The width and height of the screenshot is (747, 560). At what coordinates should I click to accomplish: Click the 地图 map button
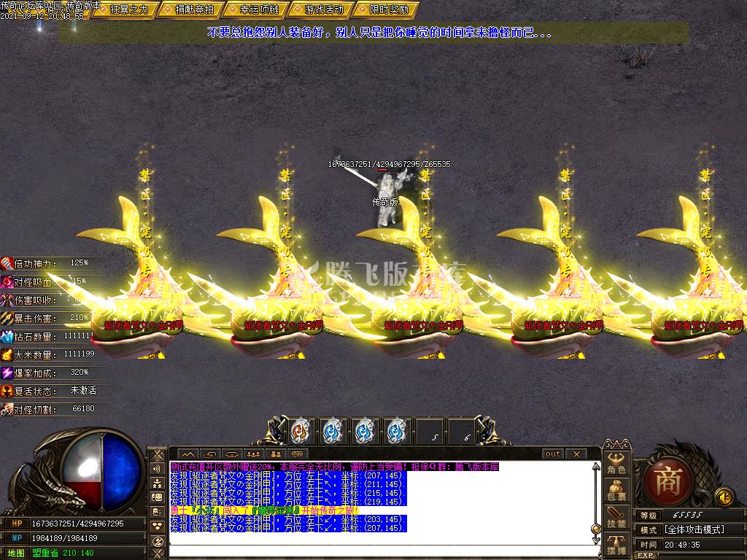16,553
